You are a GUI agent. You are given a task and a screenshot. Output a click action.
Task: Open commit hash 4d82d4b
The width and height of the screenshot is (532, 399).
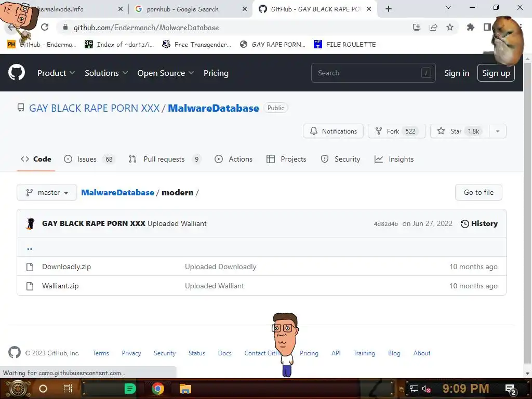click(x=386, y=224)
